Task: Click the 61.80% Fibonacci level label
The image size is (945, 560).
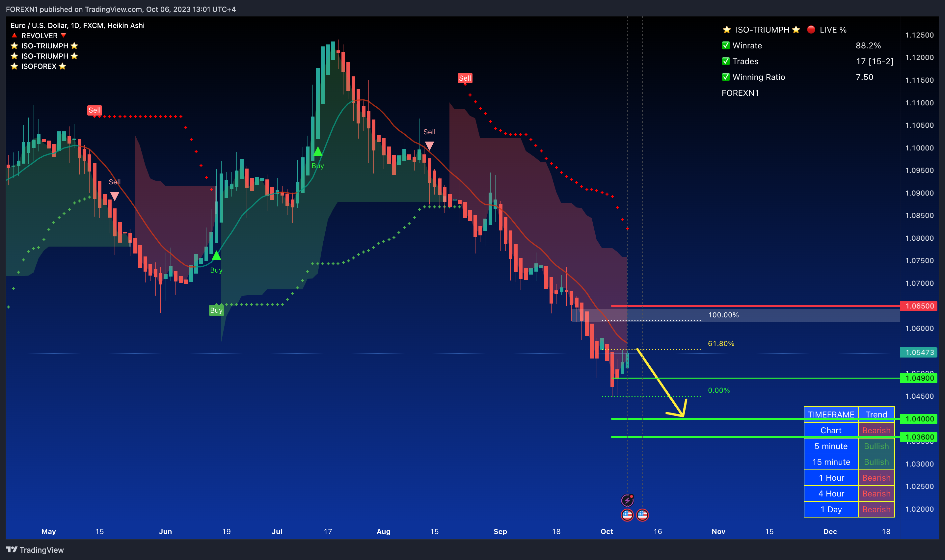Action: click(721, 343)
